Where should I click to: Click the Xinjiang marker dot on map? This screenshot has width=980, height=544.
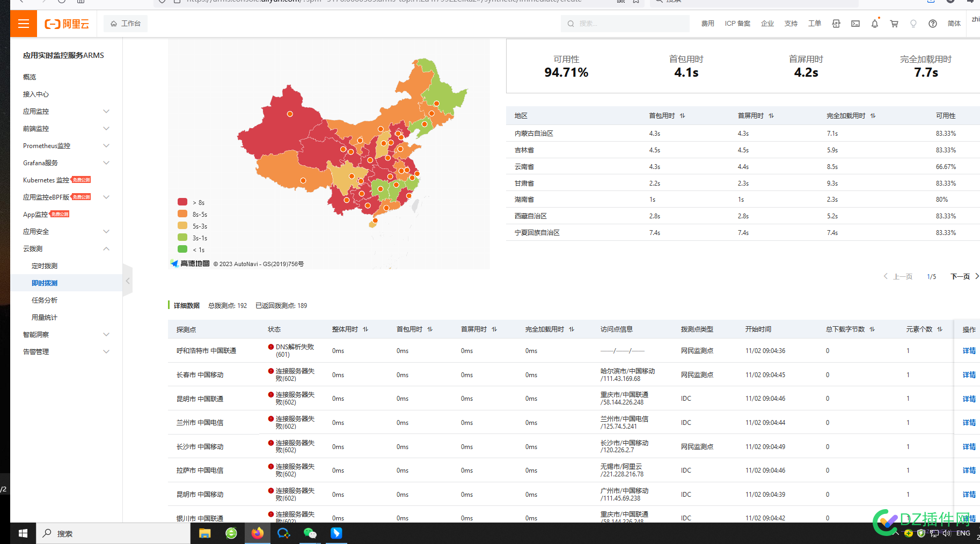(x=290, y=114)
